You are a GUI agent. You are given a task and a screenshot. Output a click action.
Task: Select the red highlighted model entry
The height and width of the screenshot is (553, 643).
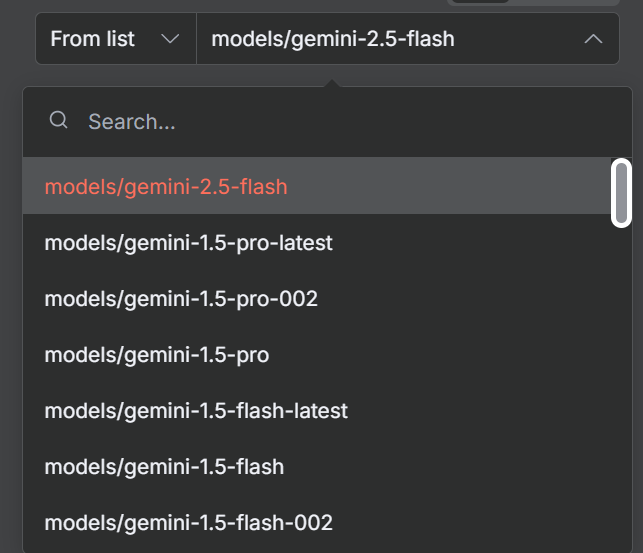coord(166,187)
